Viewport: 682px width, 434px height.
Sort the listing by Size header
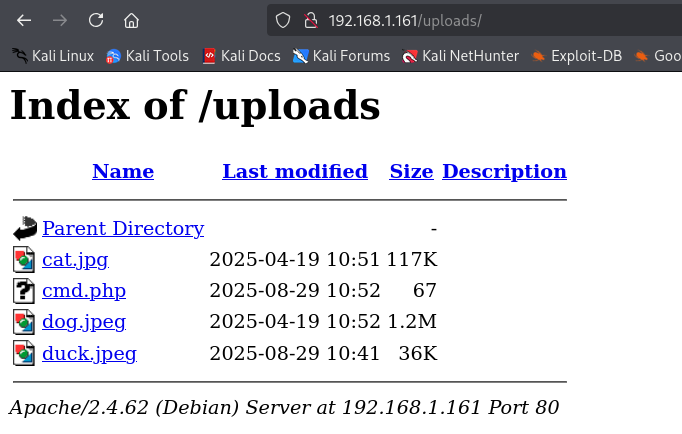click(x=411, y=172)
